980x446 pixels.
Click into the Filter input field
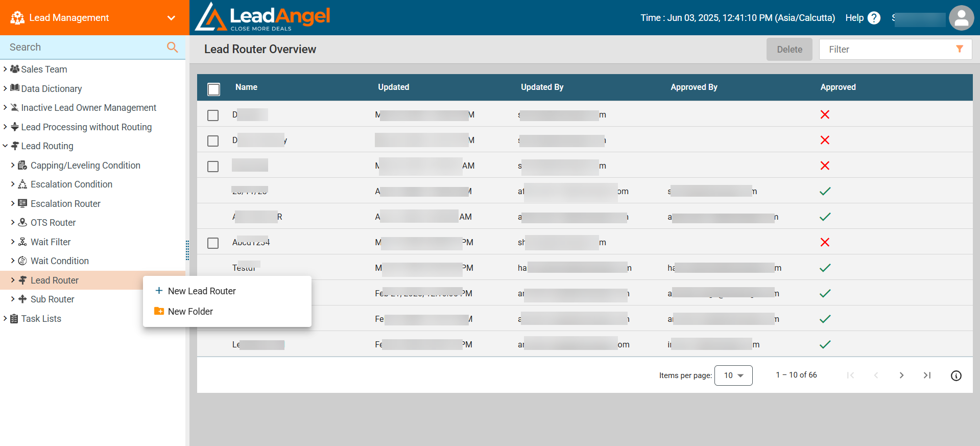886,50
